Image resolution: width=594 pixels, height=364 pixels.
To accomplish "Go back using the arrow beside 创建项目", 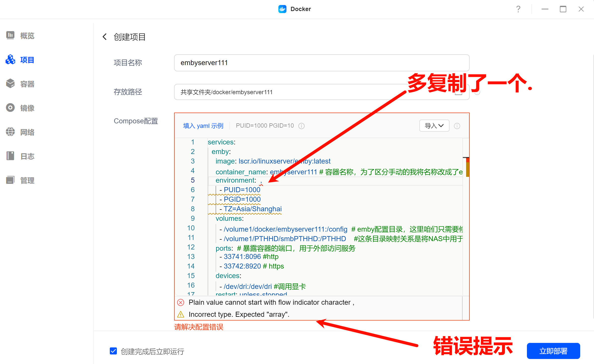I will 105,37.
